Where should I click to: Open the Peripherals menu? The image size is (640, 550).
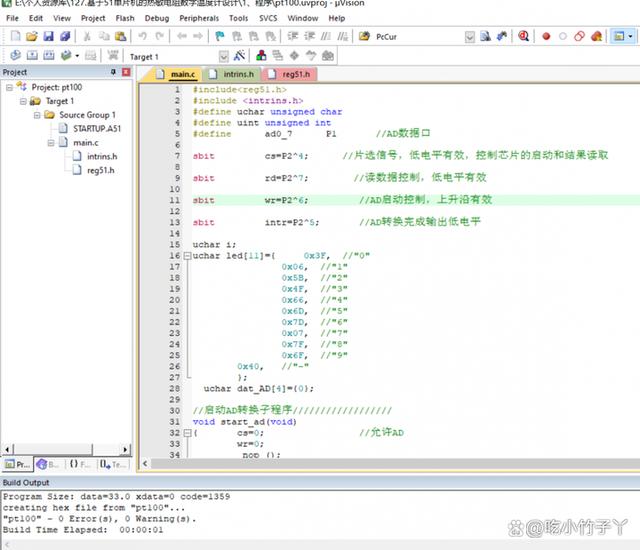[x=200, y=18]
